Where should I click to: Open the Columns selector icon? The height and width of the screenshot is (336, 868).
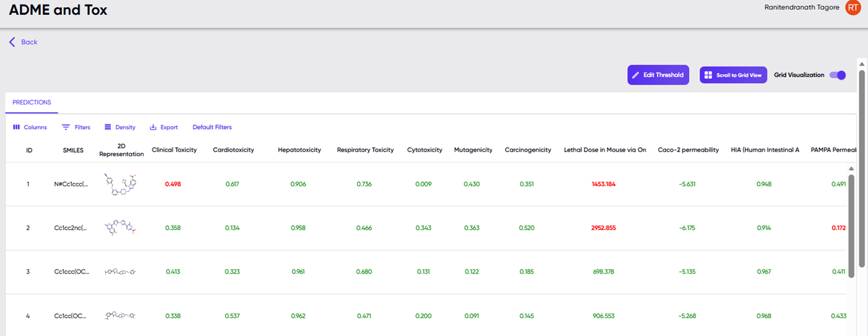17,127
